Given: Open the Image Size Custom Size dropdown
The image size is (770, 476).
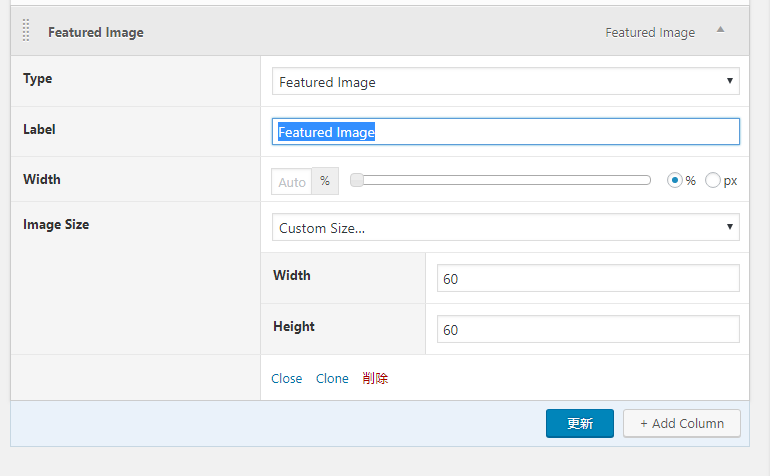Looking at the screenshot, I should click(506, 227).
